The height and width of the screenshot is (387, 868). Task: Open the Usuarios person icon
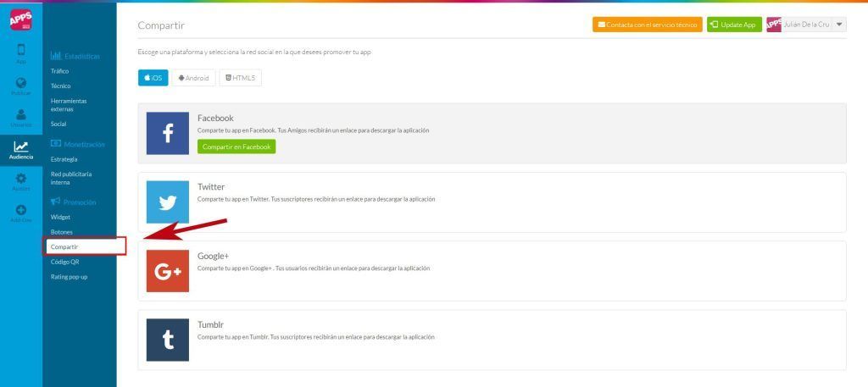[x=21, y=114]
